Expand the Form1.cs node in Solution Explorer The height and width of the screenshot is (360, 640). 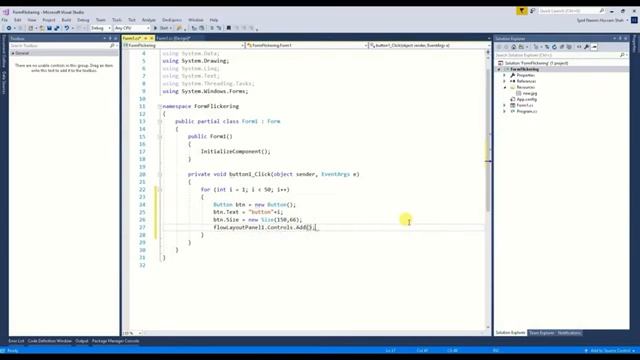click(x=504, y=105)
